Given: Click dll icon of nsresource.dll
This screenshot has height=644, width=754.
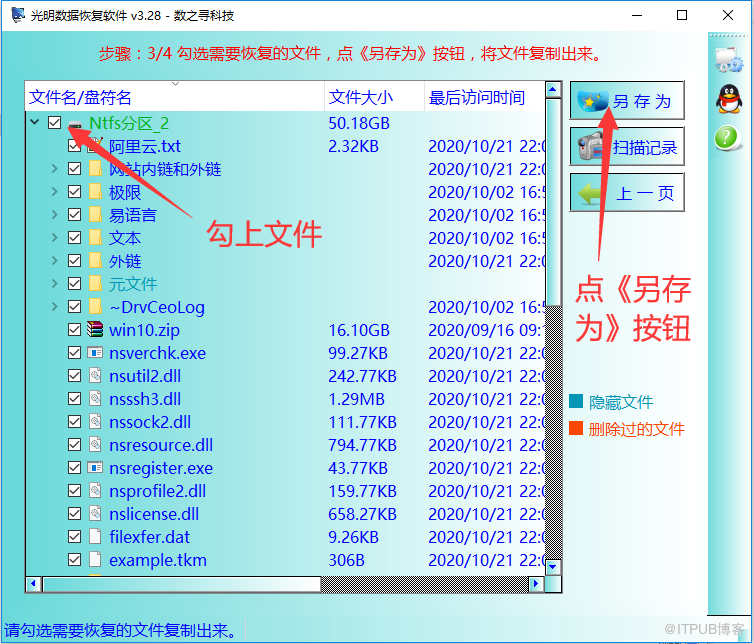Looking at the screenshot, I should (x=95, y=445).
